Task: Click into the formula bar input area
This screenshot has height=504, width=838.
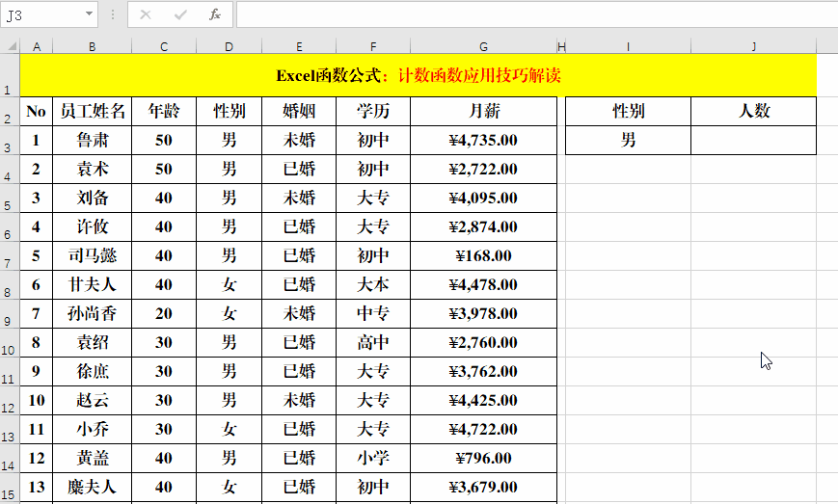Action: 530,14
